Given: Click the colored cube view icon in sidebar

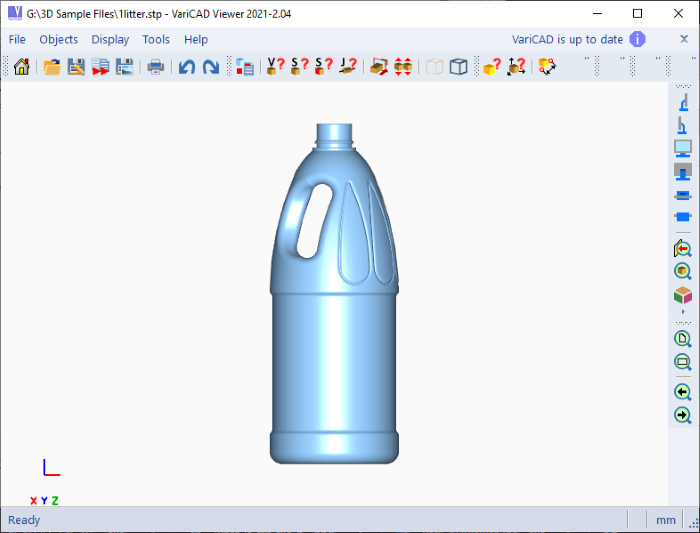Looking at the screenshot, I should [x=683, y=296].
